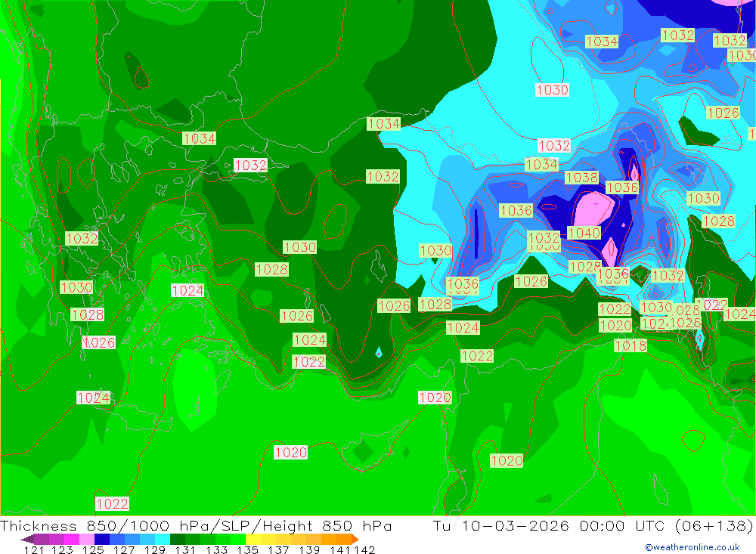Viewport: 756px width, 554px height.
Task: Click the legend value 129
Action: [x=155, y=549]
